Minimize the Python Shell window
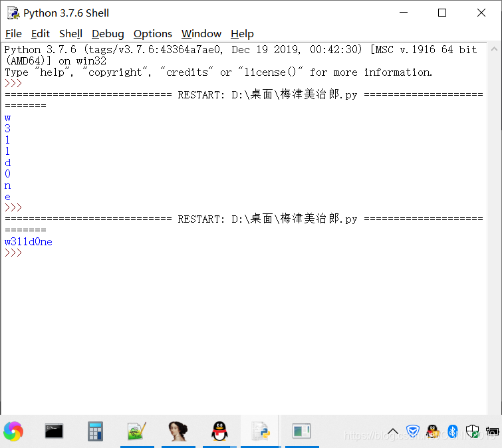Screen dimensions: 502x448 404,13
